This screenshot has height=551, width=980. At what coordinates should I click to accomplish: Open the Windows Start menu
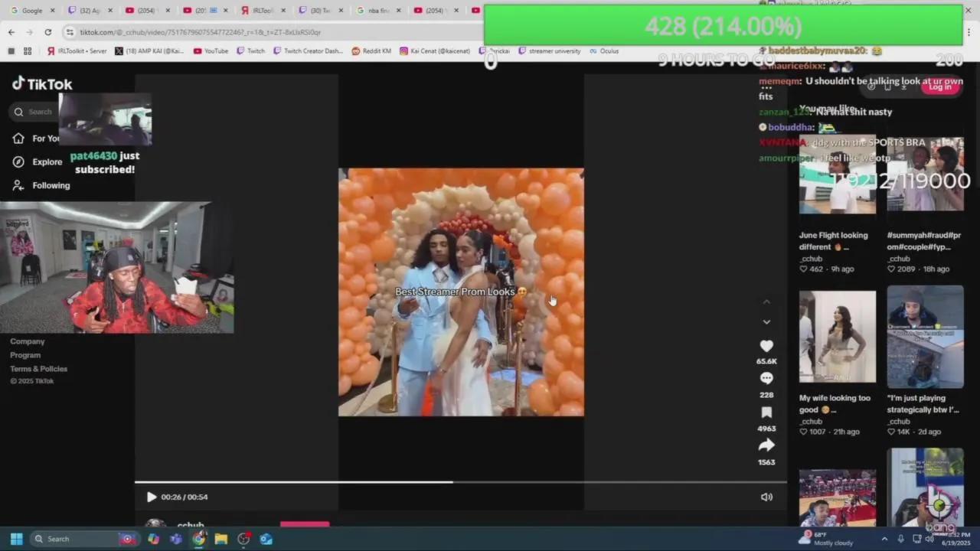pos(16,539)
